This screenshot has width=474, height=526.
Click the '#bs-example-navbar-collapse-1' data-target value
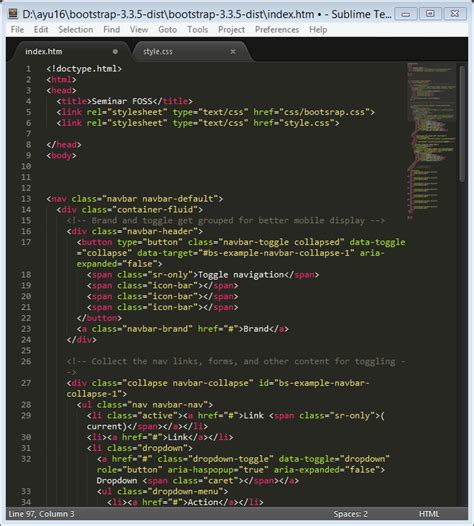[x=276, y=253]
